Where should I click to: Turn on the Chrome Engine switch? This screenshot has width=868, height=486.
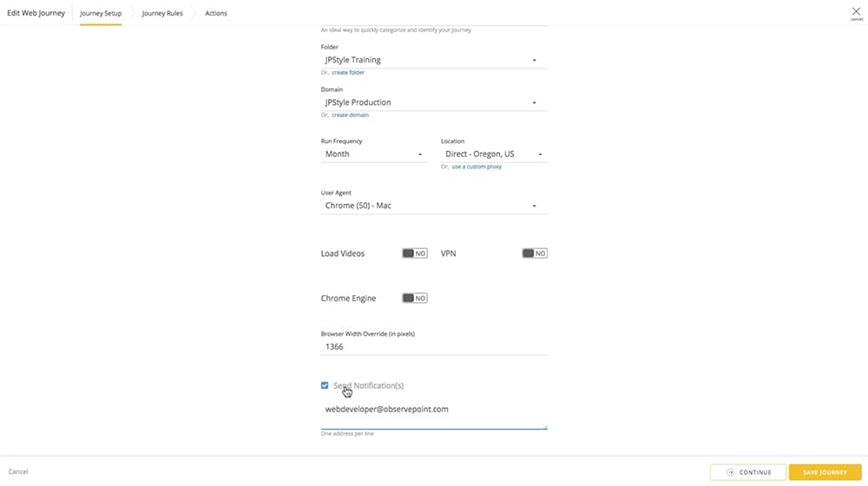[x=414, y=298]
